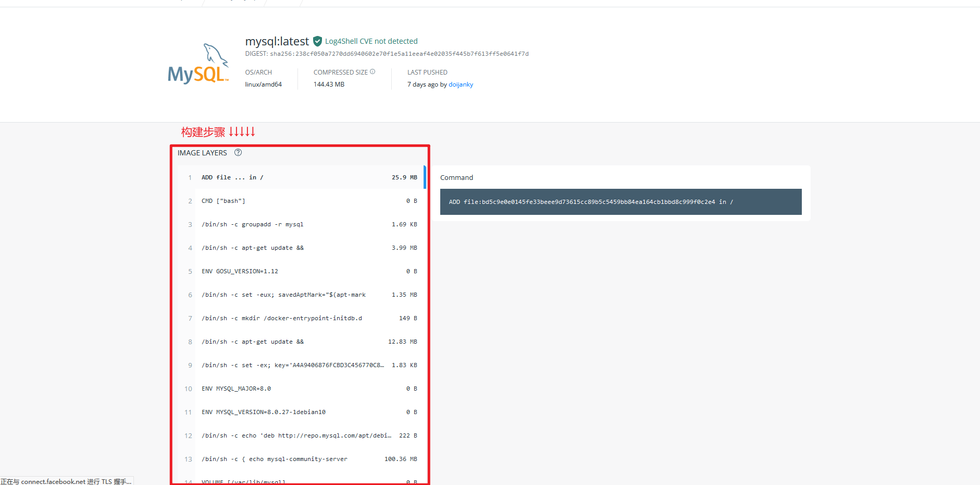This screenshot has height=485, width=980.
Task: Select layer 3 groupadd -r mysql
Action: (302, 224)
